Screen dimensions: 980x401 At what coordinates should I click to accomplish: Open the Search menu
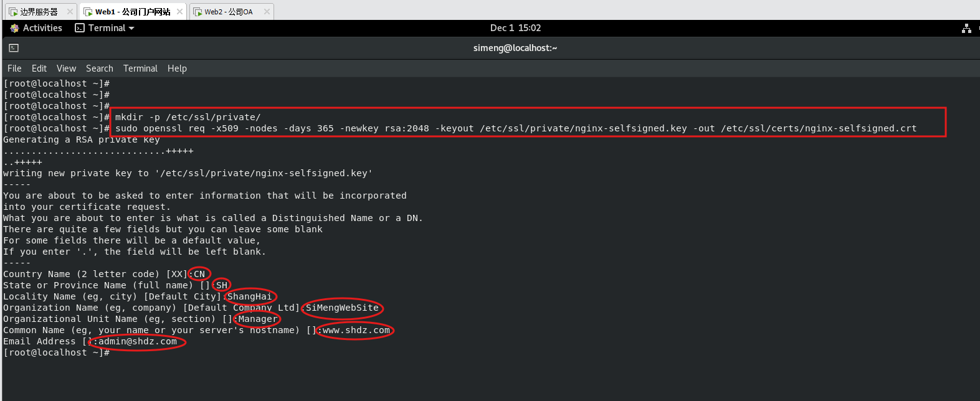tap(100, 68)
